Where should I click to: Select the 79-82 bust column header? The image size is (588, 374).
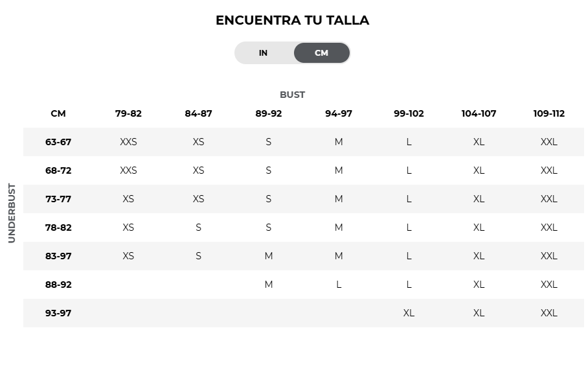[128, 113]
